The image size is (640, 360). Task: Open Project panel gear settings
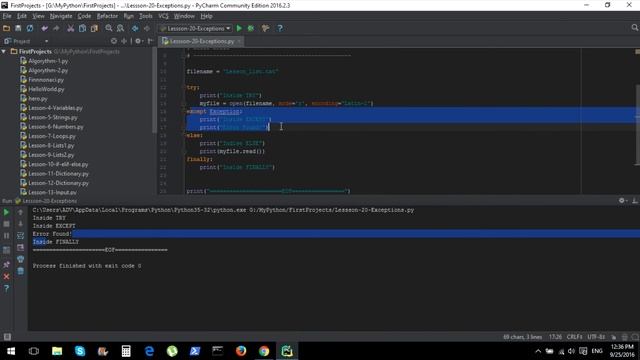139,41
